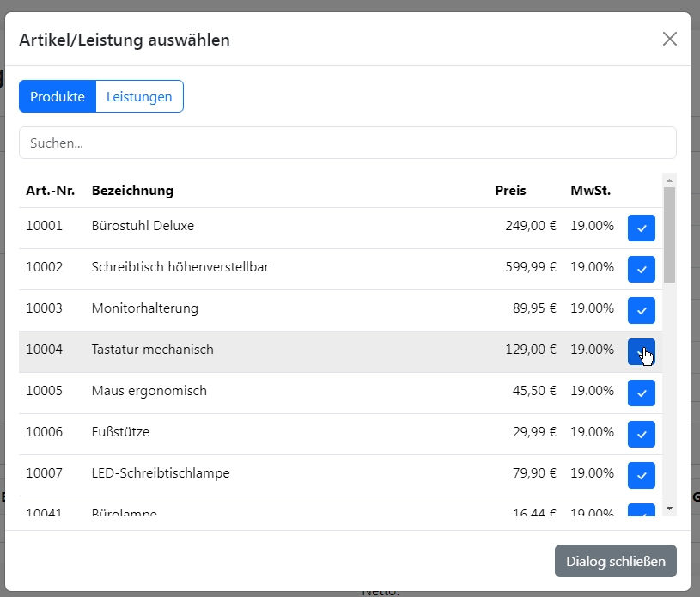This screenshot has height=597, width=700.
Task: Select Schreibtisch höhenverstellbar via its checkmark button
Action: click(641, 269)
